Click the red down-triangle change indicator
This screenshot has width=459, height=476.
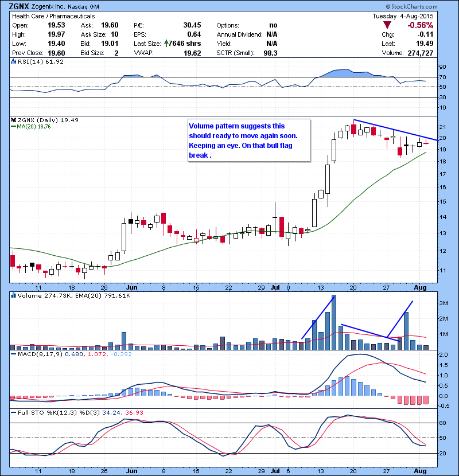(x=387, y=25)
